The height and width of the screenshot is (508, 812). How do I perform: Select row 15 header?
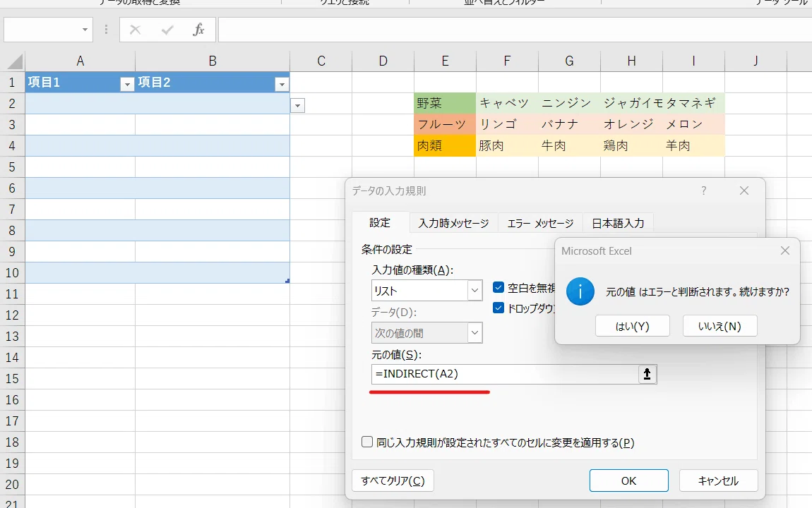click(x=12, y=379)
